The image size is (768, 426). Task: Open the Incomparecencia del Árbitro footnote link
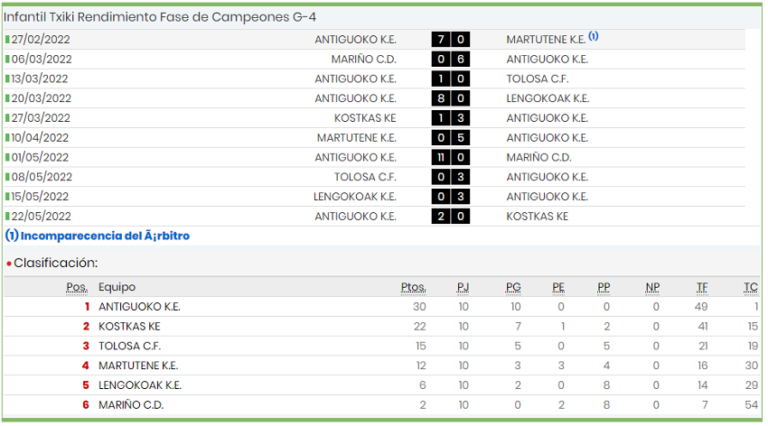(x=97, y=236)
